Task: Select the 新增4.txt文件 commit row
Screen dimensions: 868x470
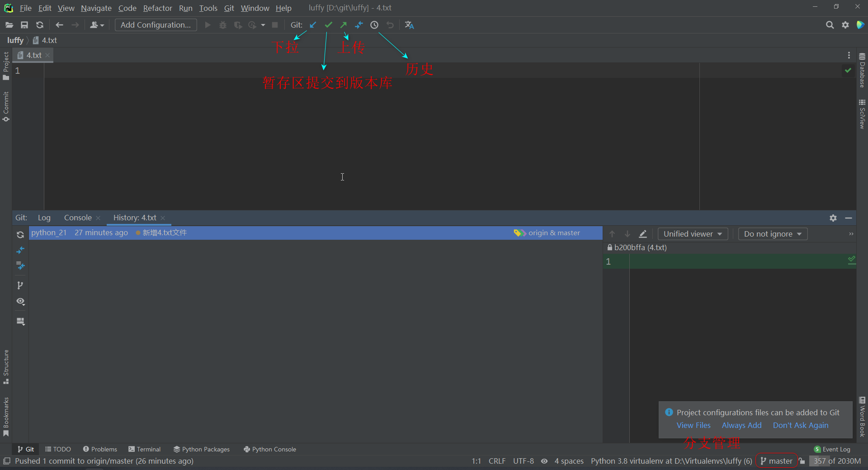Action: [316, 233]
